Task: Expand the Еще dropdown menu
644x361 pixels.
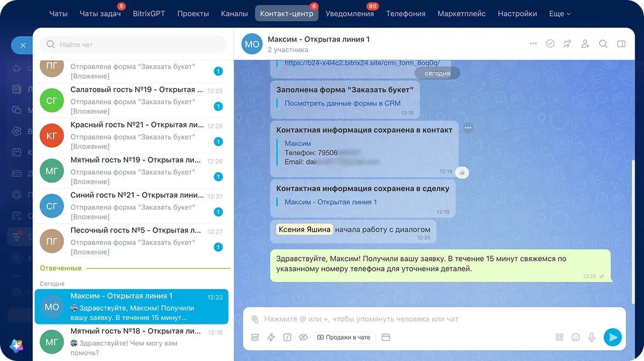Action: pyautogui.click(x=560, y=14)
